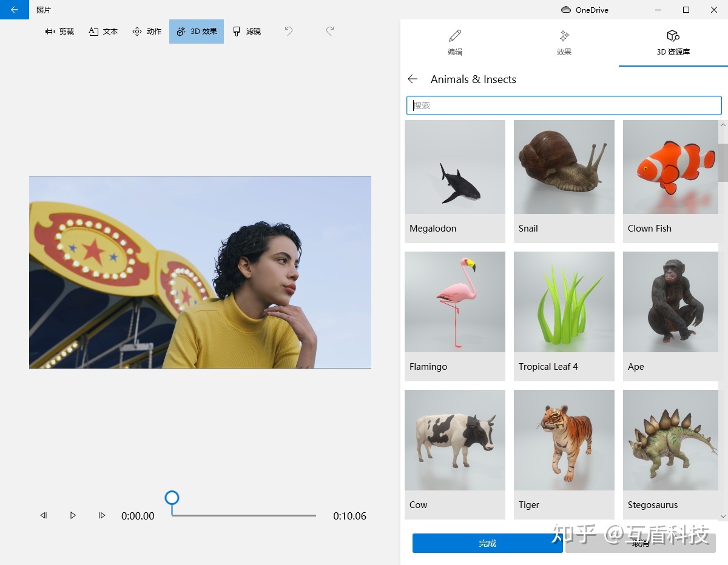Viewport: 728px width, 565px height.
Task: Click the 搜索 search field
Action: [x=564, y=105]
